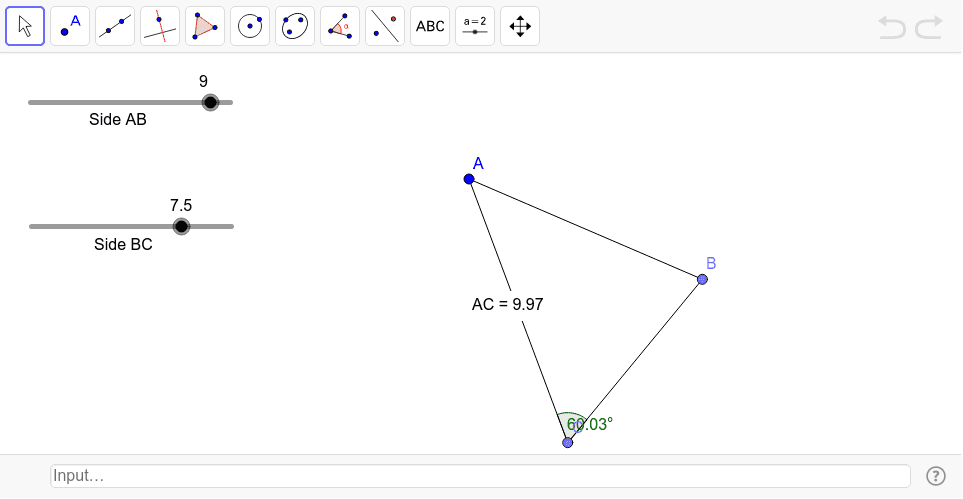Select the Line through two points tool
Viewport: 963px width, 499px height.
pos(115,26)
